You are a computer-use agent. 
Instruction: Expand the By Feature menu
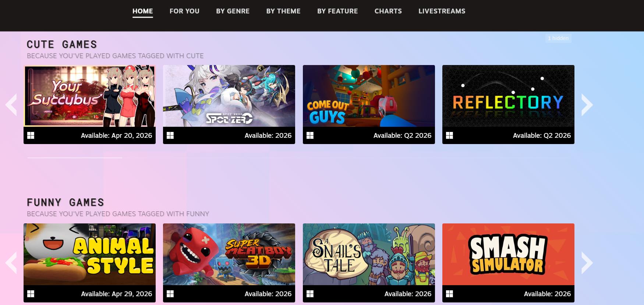(x=337, y=11)
